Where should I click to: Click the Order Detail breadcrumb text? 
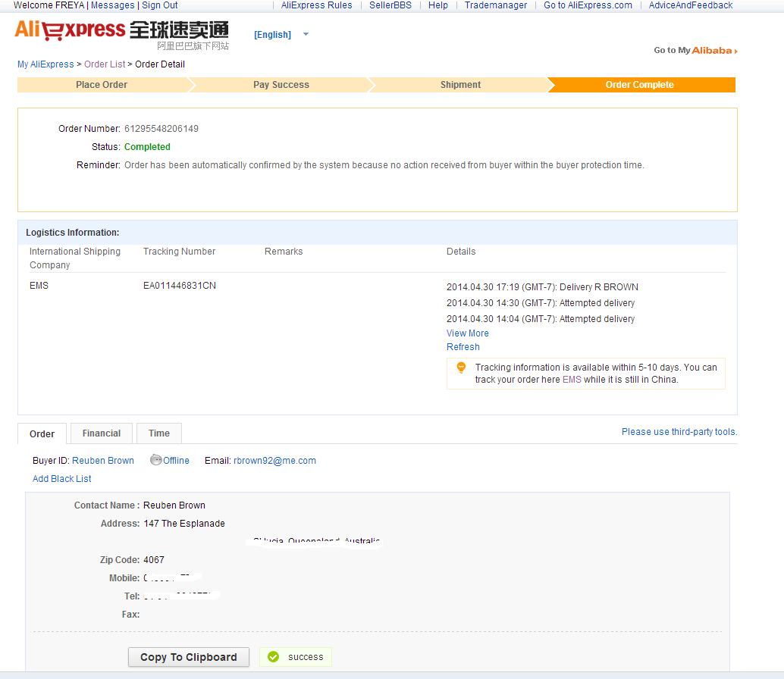160,64
